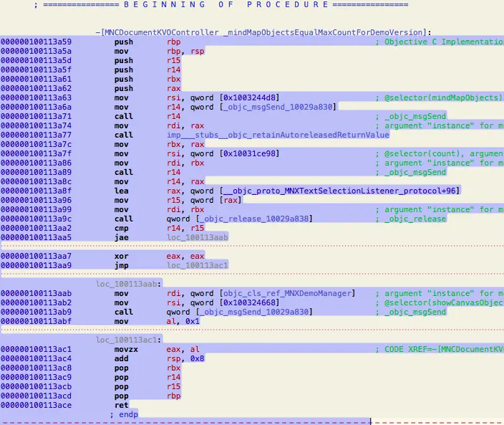This screenshot has height=425, width=504.
Task: Click address 0000000100113a63
Action: click(36, 97)
